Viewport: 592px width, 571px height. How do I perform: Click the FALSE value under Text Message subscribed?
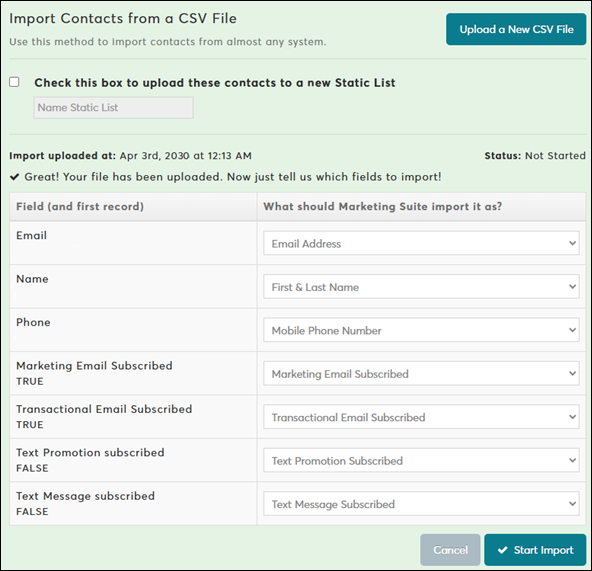pos(32,512)
